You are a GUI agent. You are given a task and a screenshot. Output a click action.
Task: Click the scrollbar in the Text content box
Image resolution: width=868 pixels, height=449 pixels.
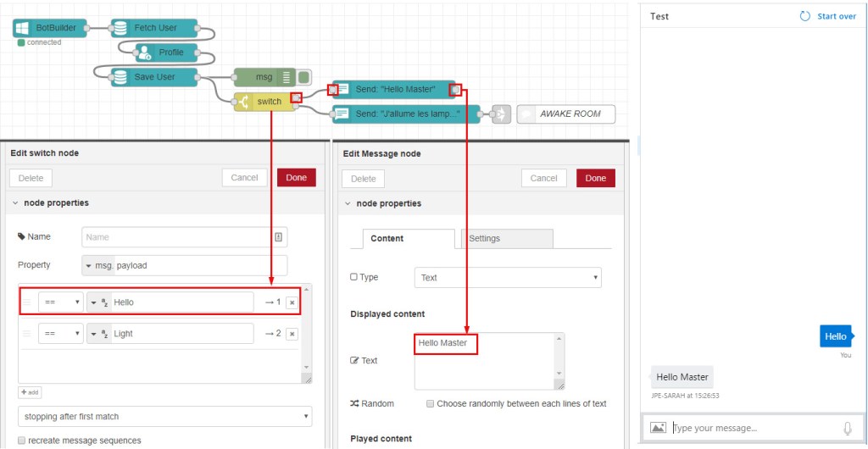(x=557, y=360)
